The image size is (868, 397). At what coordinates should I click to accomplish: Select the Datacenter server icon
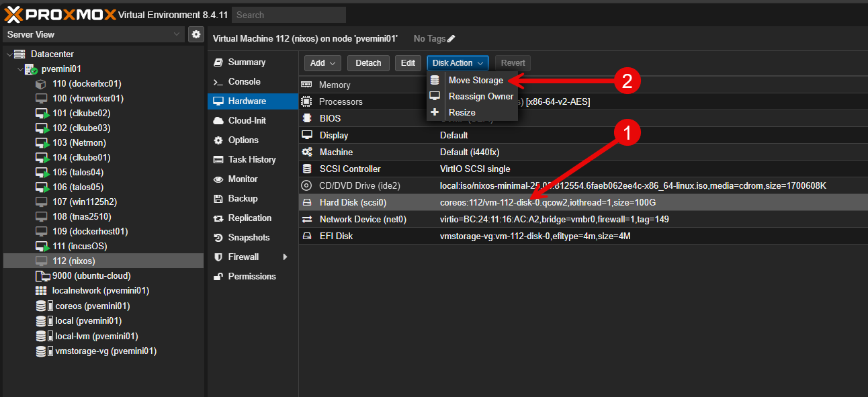[19, 54]
